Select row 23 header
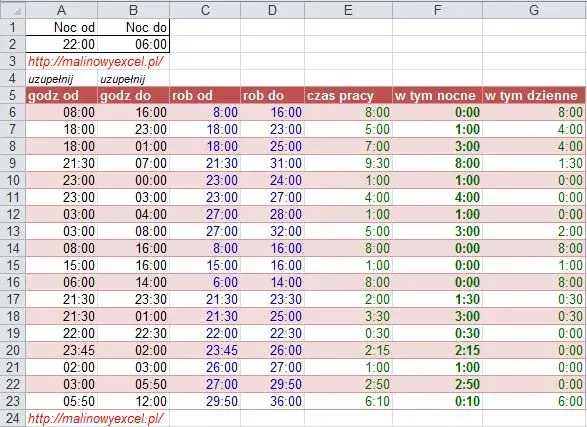The image size is (587, 427). pos(13,401)
